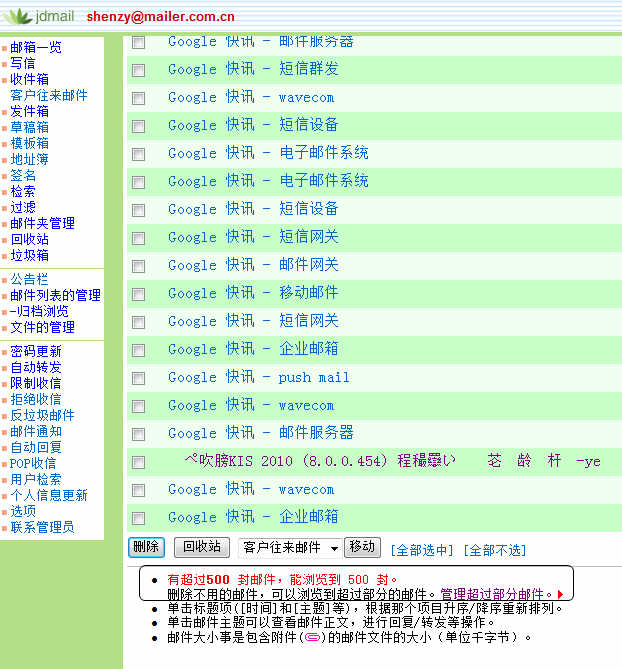Select the checkbox beside 邮件网关 message
The height and width of the screenshot is (669, 622).
point(138,266)
